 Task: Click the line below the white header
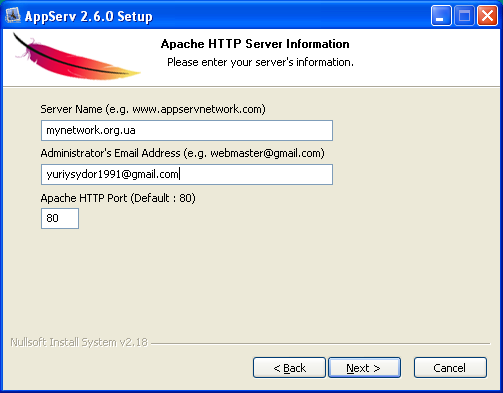(x=251, y=87)
